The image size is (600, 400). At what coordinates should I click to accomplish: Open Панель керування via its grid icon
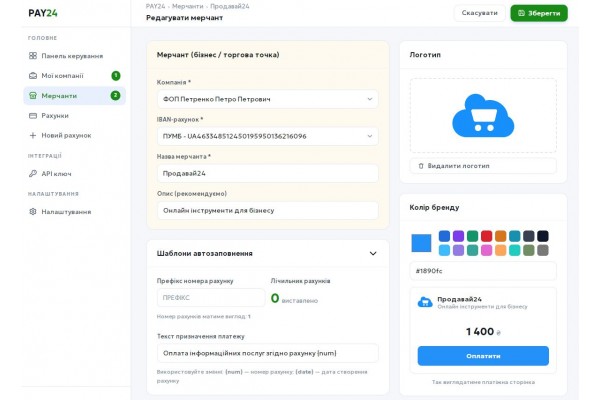[x=33, y=56]
